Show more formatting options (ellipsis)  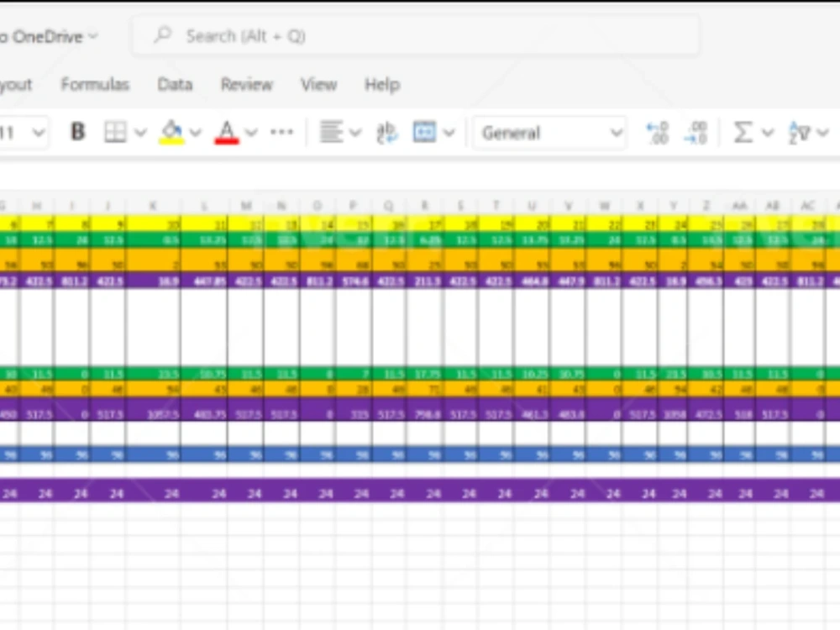(281, 132)
